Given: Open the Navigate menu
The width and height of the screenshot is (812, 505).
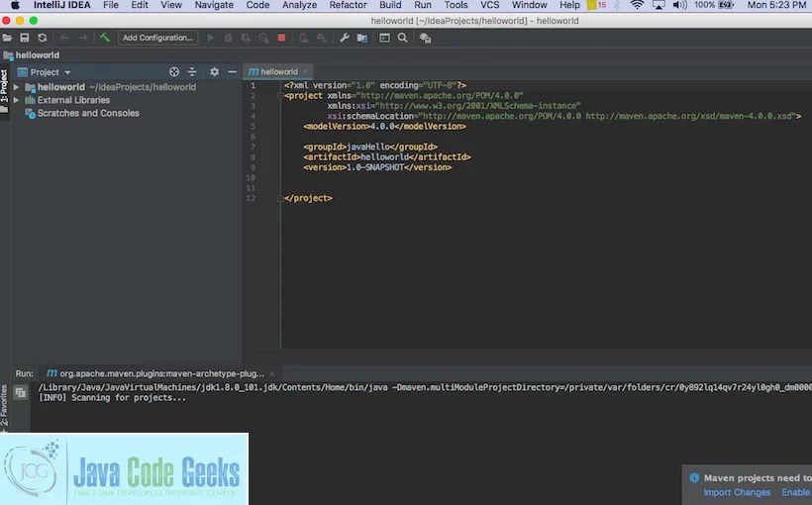Looking at the screenshot, I should pos(214,5).
